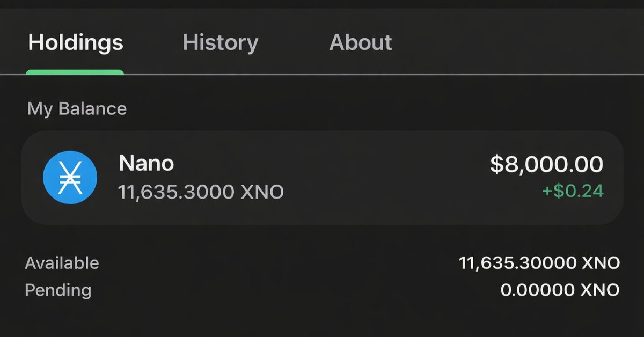Image resolution: width=644 pixels, height=337 pixels.
Task: Click the green indicator under Holdings
Action: [x=75, y=72]
